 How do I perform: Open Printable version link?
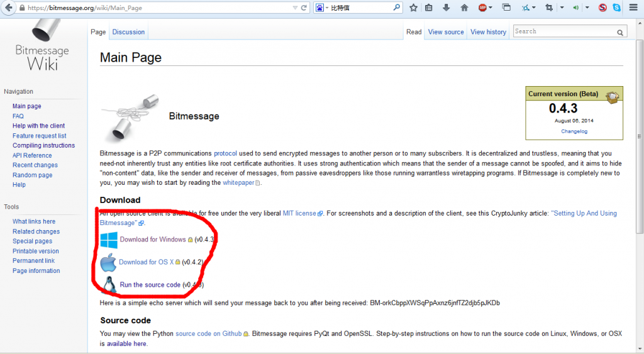(x=36, y=251)
